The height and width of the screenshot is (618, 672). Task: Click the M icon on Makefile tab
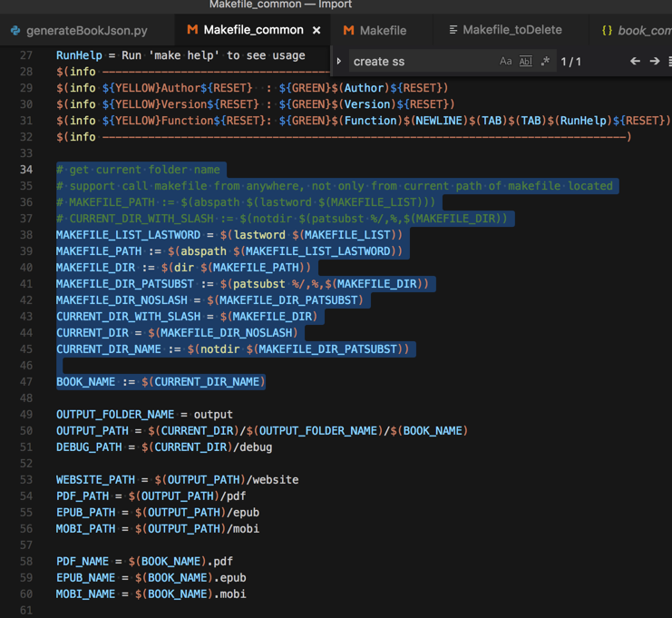pos(348,30)
